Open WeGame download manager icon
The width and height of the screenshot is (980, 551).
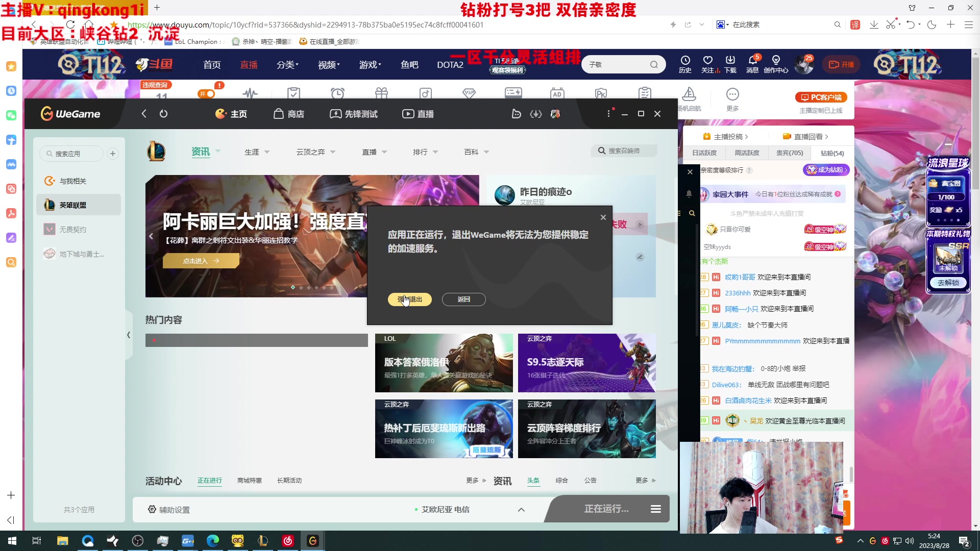[x=536, y=114]
